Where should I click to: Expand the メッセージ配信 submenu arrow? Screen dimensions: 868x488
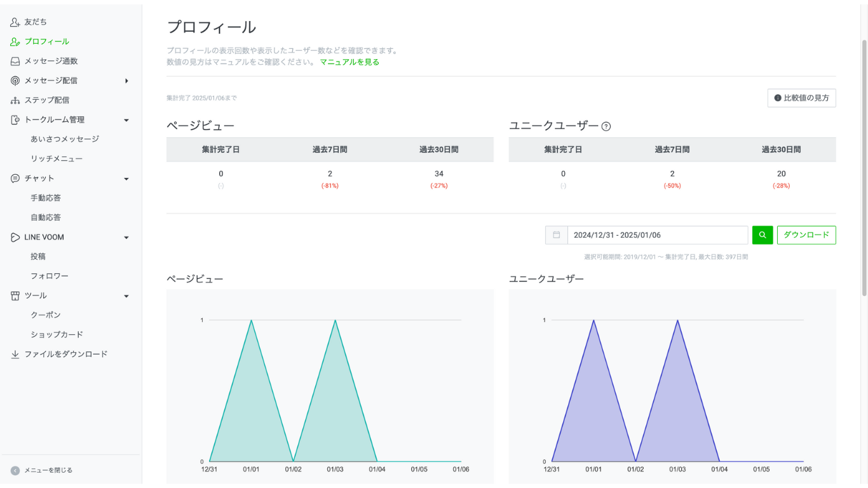pyautogui.click(x=126, y=81)
